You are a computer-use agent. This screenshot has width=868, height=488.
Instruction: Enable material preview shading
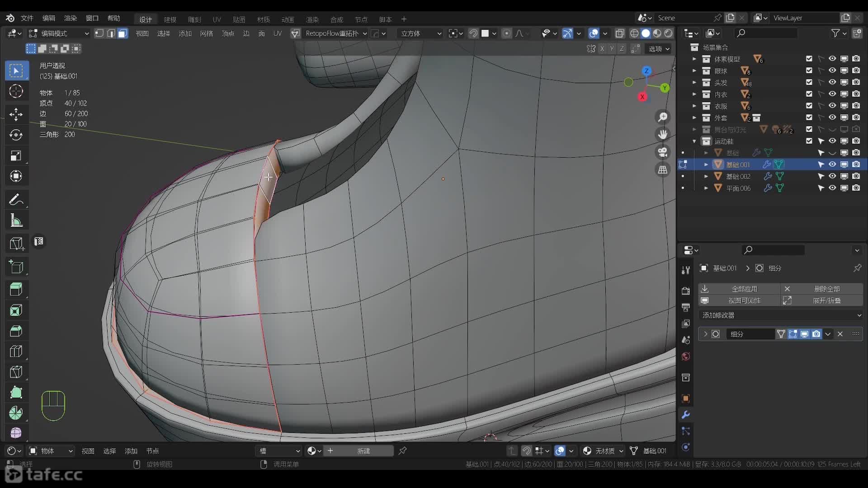click(x=657, y=33)
